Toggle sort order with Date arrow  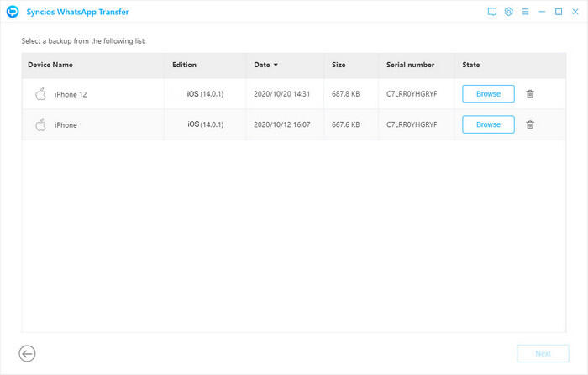276,65
